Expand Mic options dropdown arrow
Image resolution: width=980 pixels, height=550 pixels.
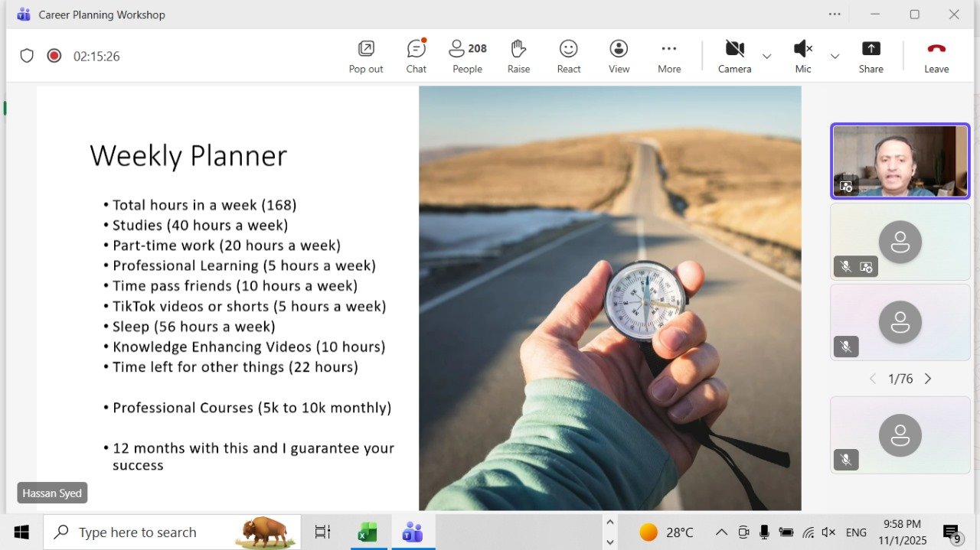click(835, 57)
